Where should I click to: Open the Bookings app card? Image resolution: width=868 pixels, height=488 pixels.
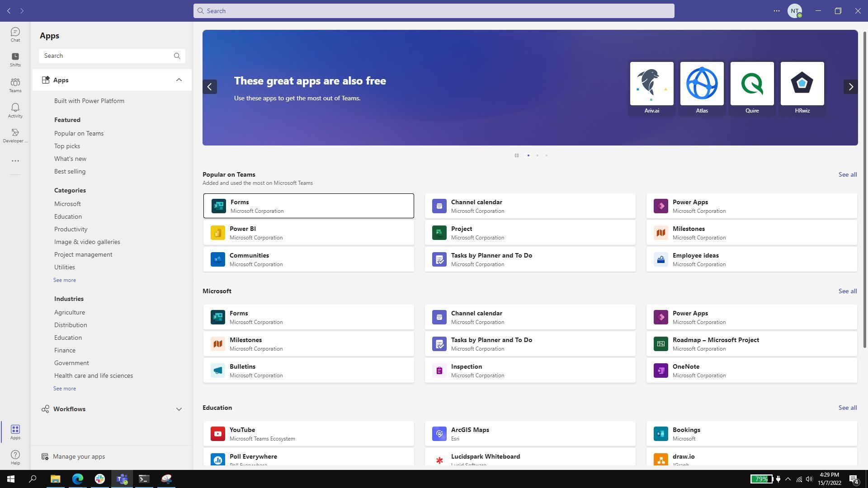point(752,434)
